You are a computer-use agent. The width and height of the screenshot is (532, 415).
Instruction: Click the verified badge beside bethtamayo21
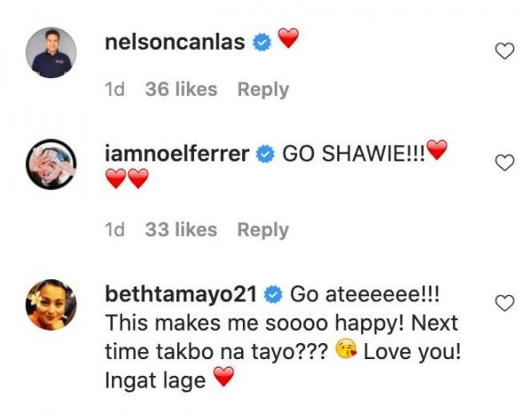click(273, 294)
